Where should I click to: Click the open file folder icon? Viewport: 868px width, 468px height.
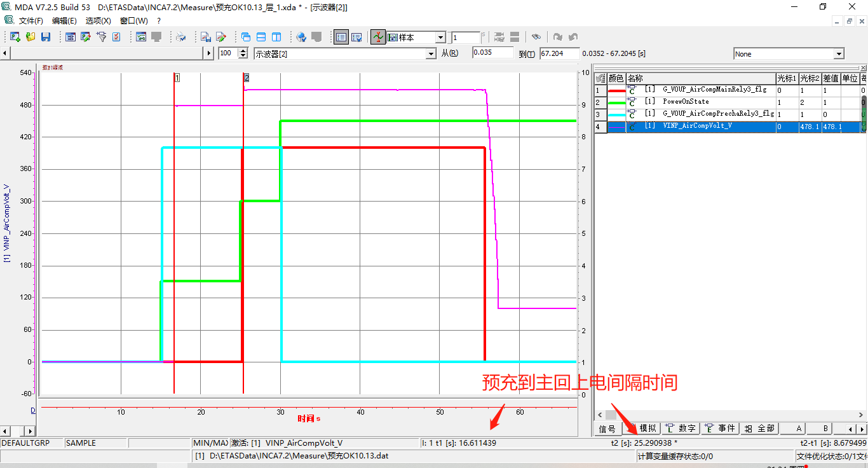31,37
